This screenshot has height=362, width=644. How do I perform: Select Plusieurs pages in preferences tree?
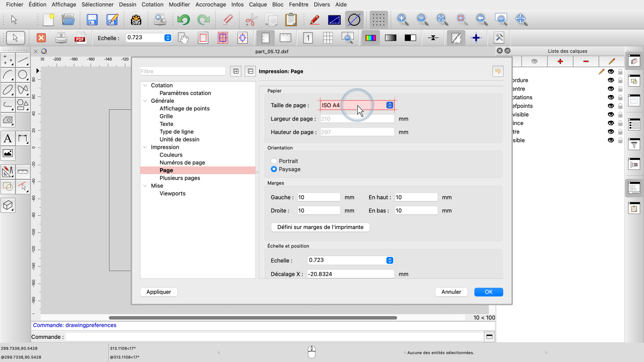pyautogui.click(x=179, y=178)
